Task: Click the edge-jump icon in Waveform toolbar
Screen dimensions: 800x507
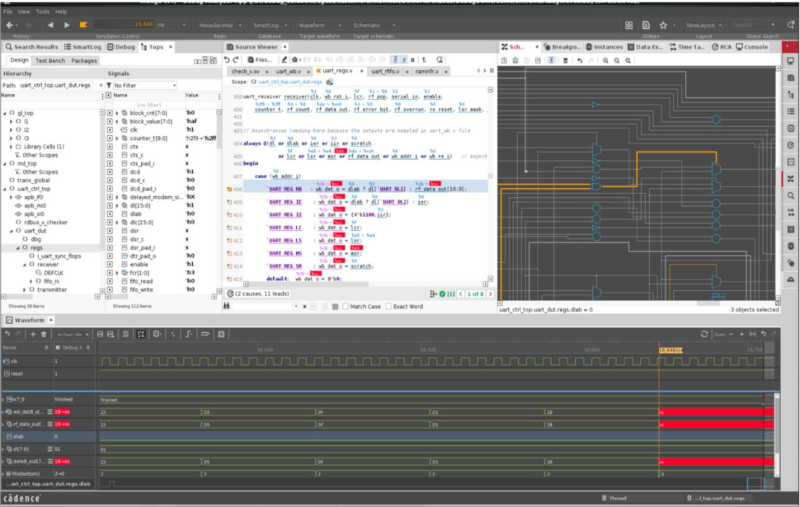Action: pos(188,334)
